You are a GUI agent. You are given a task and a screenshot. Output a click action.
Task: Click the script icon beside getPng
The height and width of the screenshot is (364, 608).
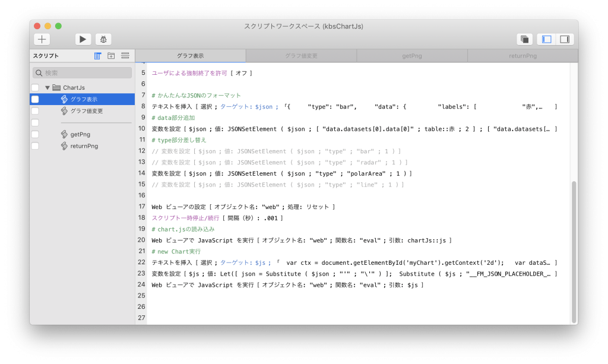(64, 134)
